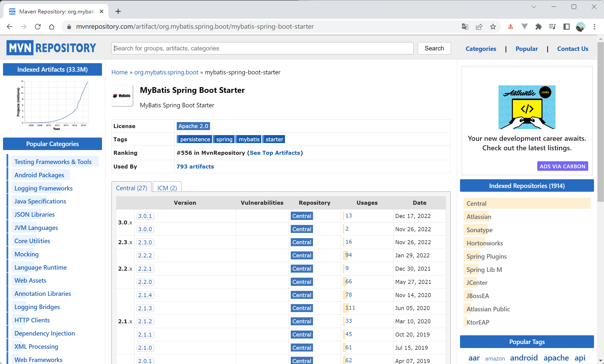This screenshot has height=364, width=604.
Task: Click Central repository badge for 3.0.0
Action: click(x=302, y=229)
